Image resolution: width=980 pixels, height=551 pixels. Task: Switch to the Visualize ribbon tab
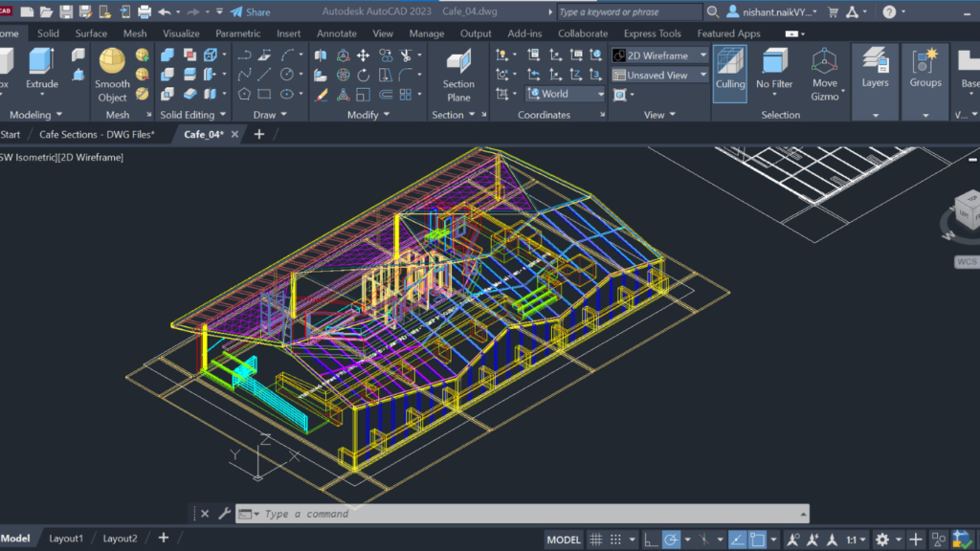click(181, 33)
